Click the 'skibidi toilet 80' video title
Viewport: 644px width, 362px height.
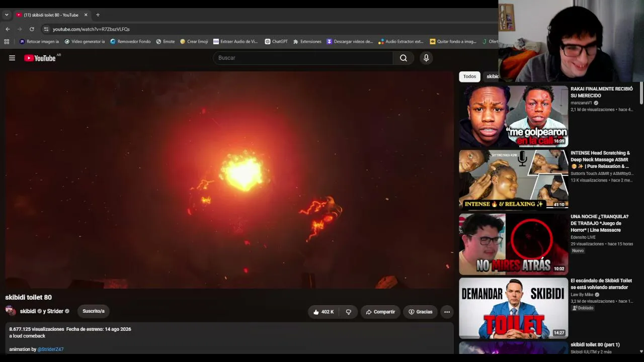(29, 297)
